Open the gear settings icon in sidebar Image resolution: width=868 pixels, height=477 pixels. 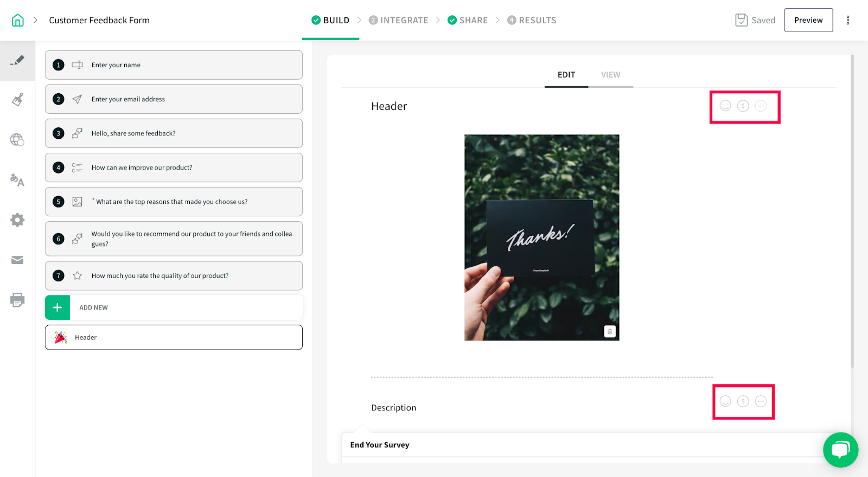pos(17,220)
